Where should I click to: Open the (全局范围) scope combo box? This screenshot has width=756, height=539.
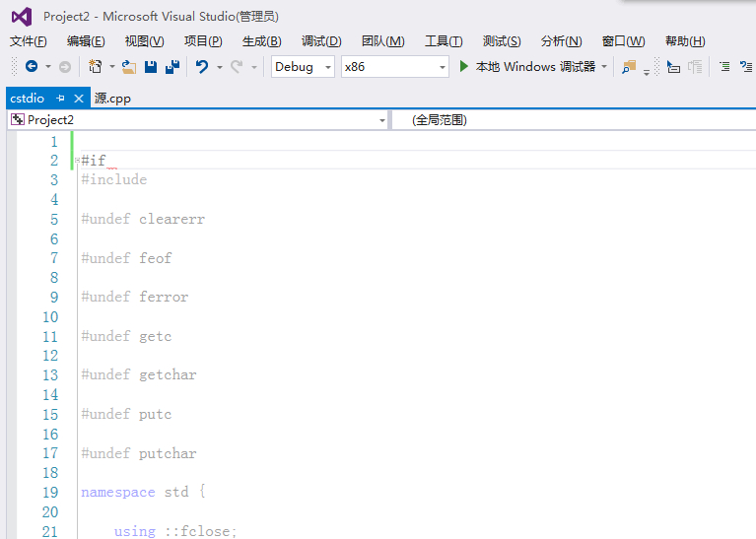pyautogui.click(x=574, y=120)
